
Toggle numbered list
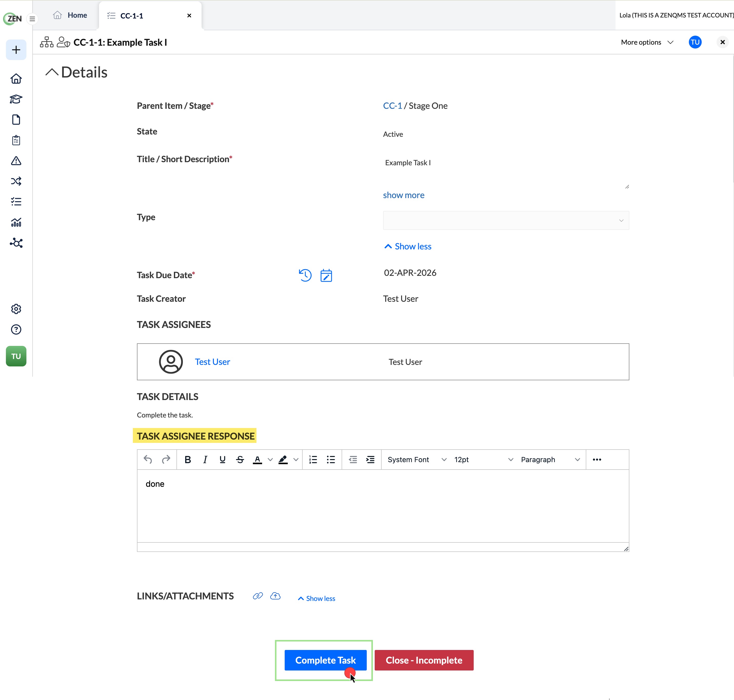pos(313,460)
